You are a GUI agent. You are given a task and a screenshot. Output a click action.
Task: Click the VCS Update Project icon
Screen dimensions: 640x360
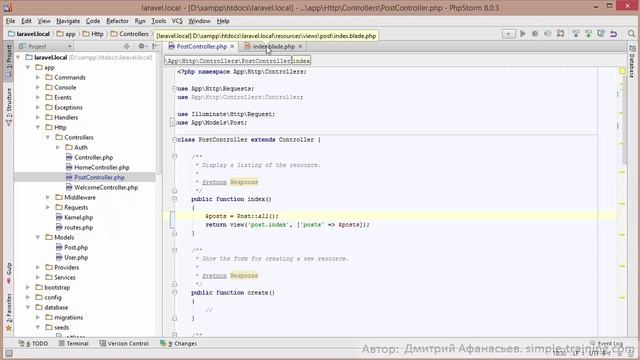pos(576,34)
